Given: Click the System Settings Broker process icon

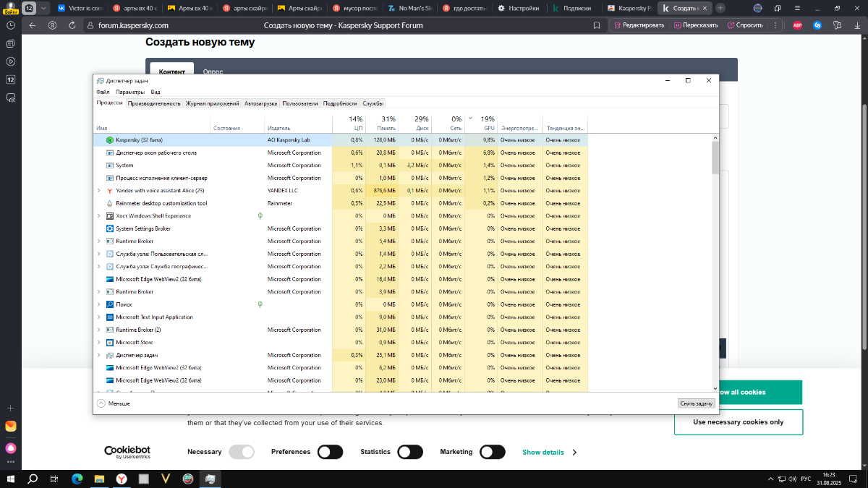Looking at the screenshot, I should coord(110,228).
